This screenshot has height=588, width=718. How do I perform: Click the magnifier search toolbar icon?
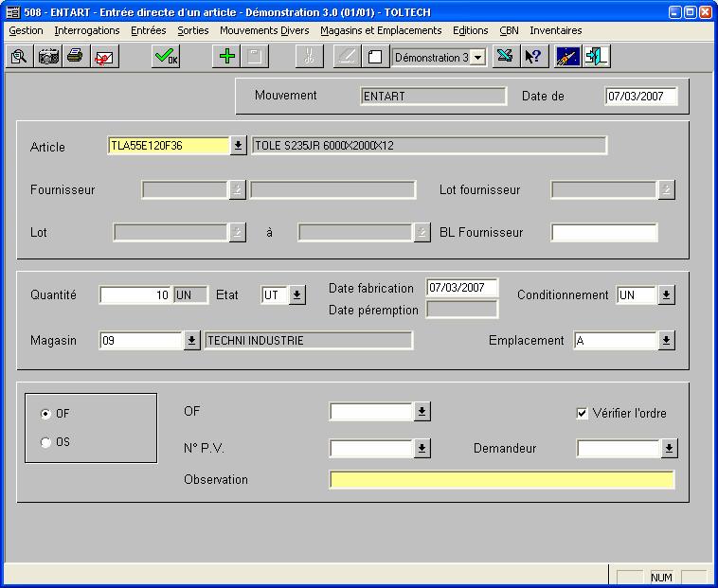19,57
